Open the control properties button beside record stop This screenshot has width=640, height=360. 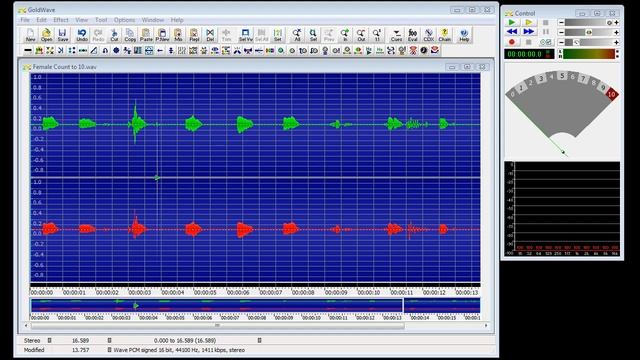[545, 42]
